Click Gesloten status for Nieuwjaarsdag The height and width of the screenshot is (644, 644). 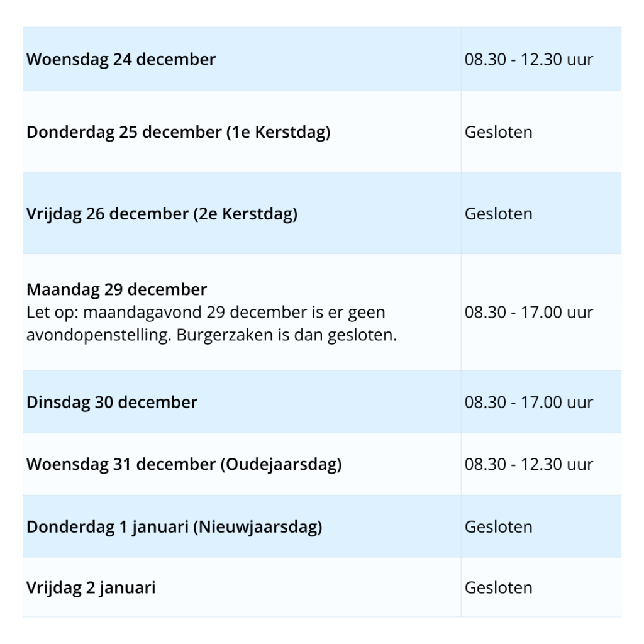click(498, 526)
